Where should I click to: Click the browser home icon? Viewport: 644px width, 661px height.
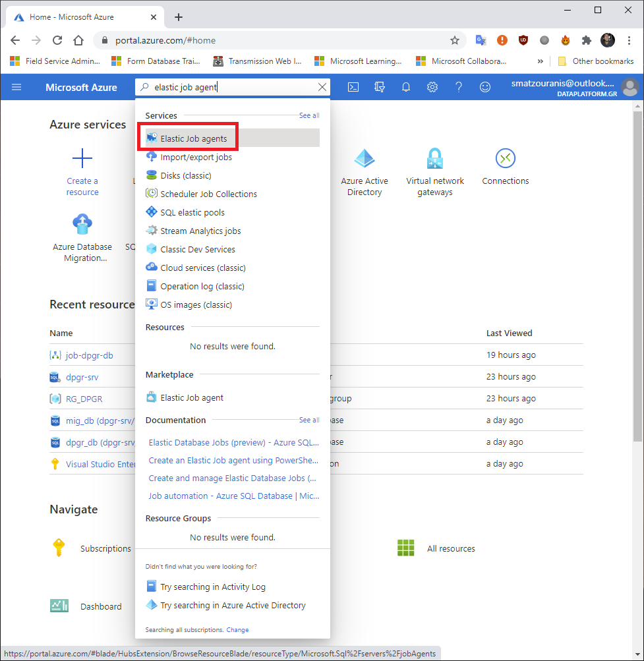pos(78,40)
